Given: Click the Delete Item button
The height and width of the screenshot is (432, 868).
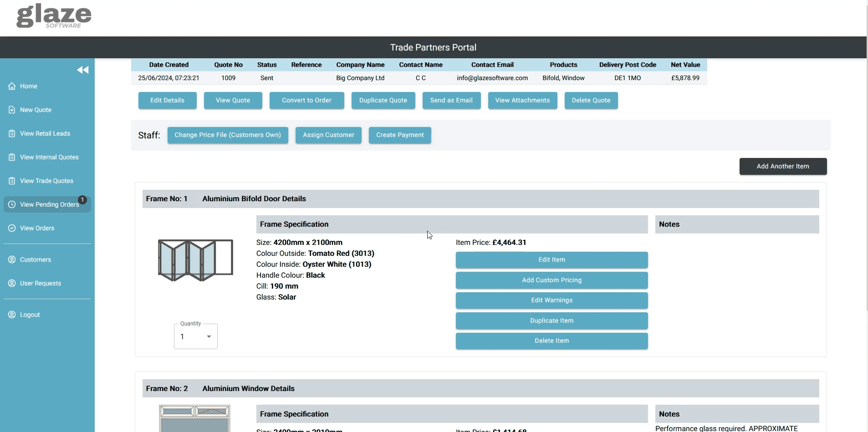Looking at the screenshot, I should click(x=551, y=341).
